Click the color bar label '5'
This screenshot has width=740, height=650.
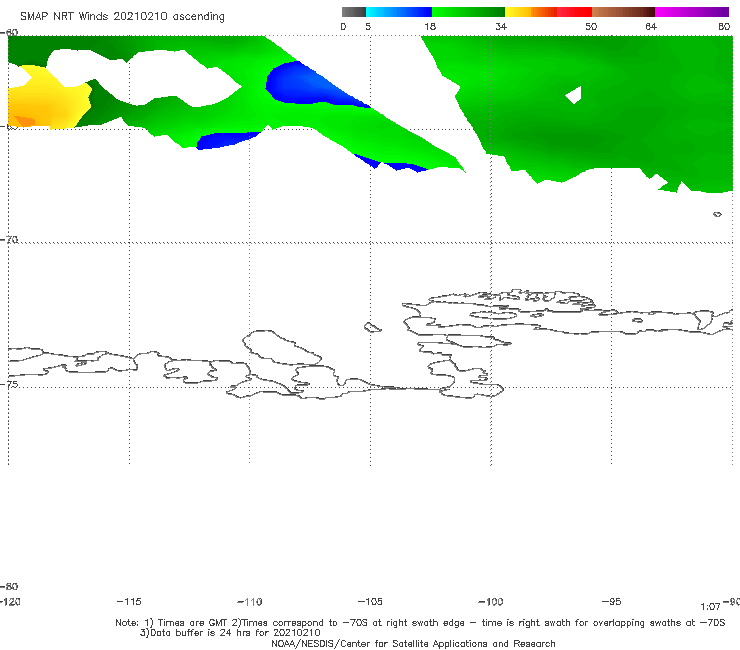pos(368,26)
